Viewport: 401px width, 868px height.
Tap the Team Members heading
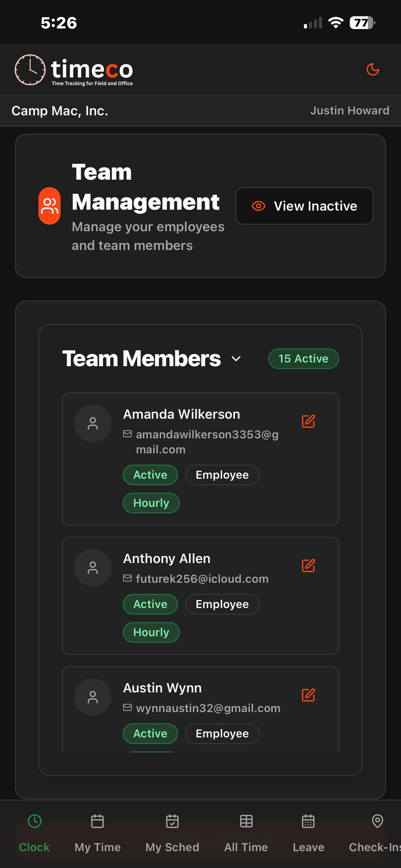(x=141, y=358)
